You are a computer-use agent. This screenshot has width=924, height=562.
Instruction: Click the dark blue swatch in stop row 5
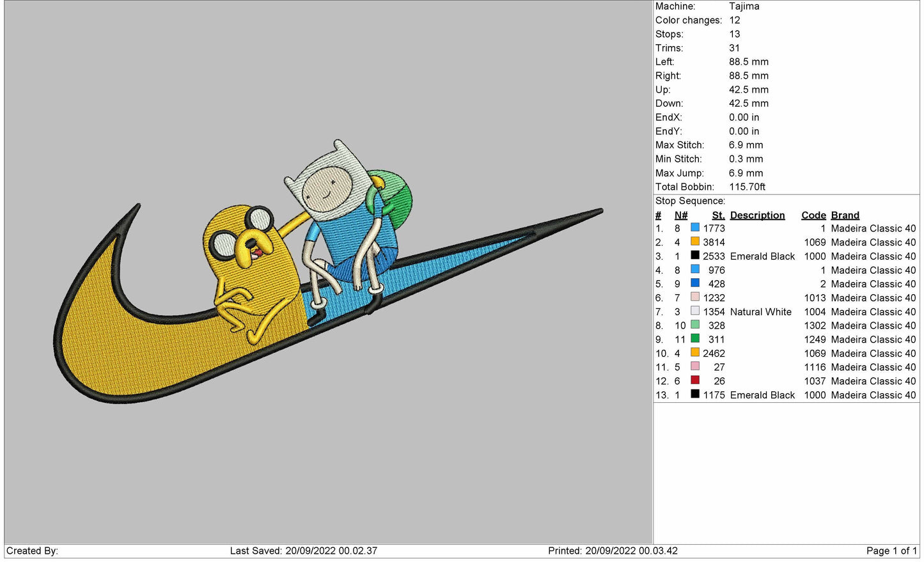point(694,284)
